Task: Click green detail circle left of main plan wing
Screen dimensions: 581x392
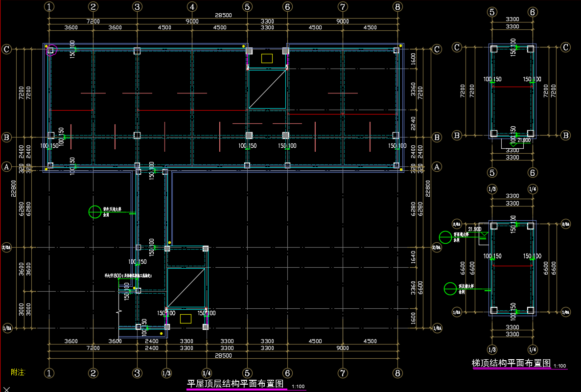Action: pyautogui.click(x=95, y=212)
